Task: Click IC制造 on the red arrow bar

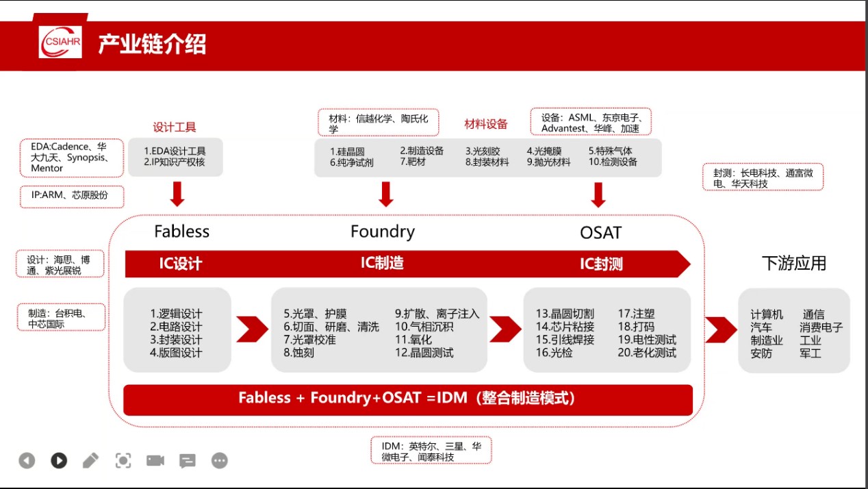Action: pyautogui.click(x=382, y=263)
